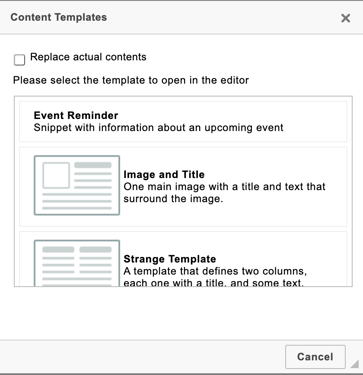363x375 pixels.
Task: Click the 'Replace actual contents' label text
Action: click(88, 57)
